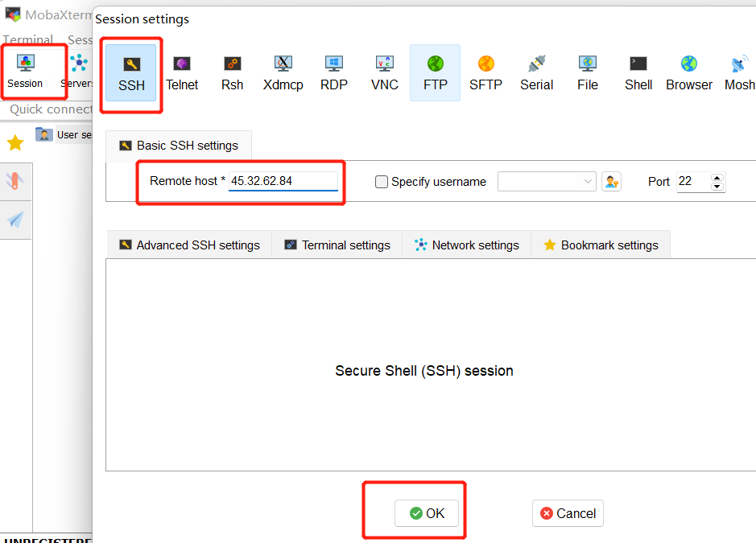Select the Browser session type

pyautogui.click(x=689, y=73)
